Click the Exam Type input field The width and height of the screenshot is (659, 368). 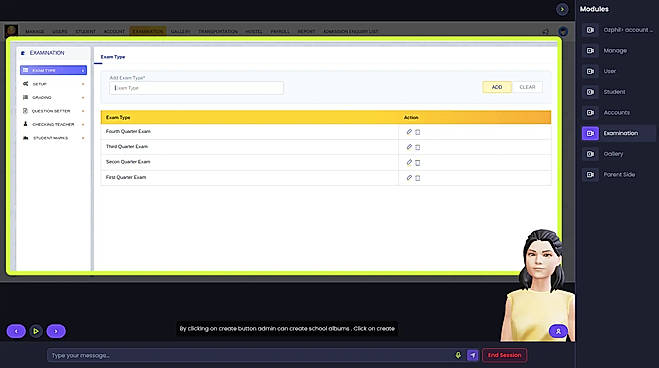pyautogui.click(x=196, y=88)
